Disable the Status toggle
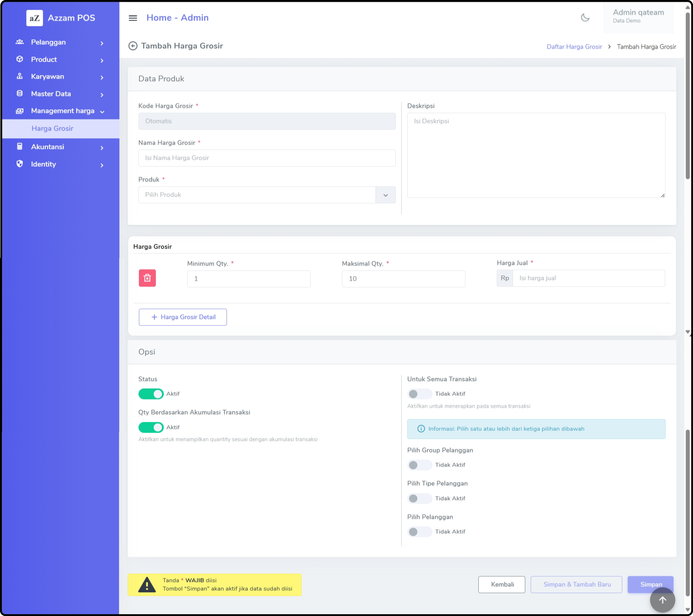This screenshot has height=616, width=693. pos(151,394)
